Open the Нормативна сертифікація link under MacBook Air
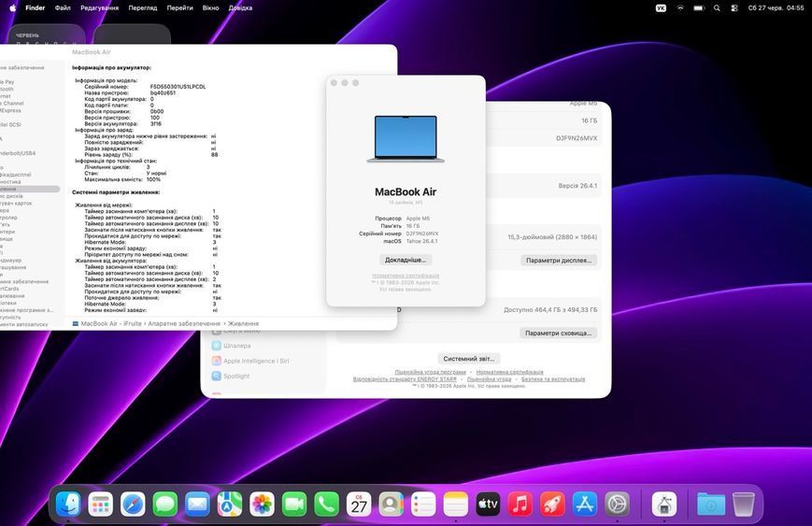 [406, 276]
